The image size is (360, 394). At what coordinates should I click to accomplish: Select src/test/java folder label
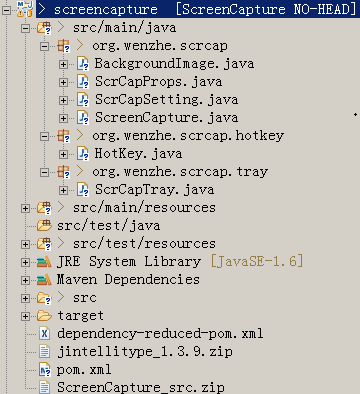[109, 226]
